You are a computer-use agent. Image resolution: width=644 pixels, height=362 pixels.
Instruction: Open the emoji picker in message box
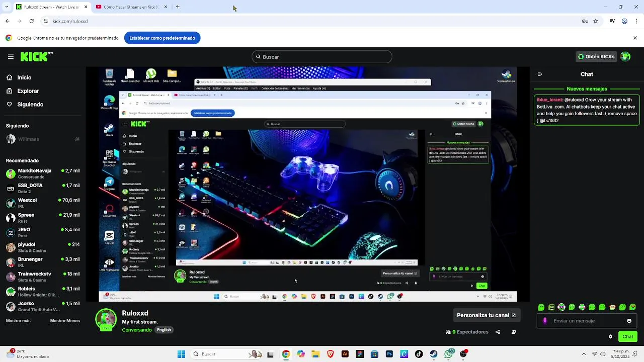click(629, 321)
